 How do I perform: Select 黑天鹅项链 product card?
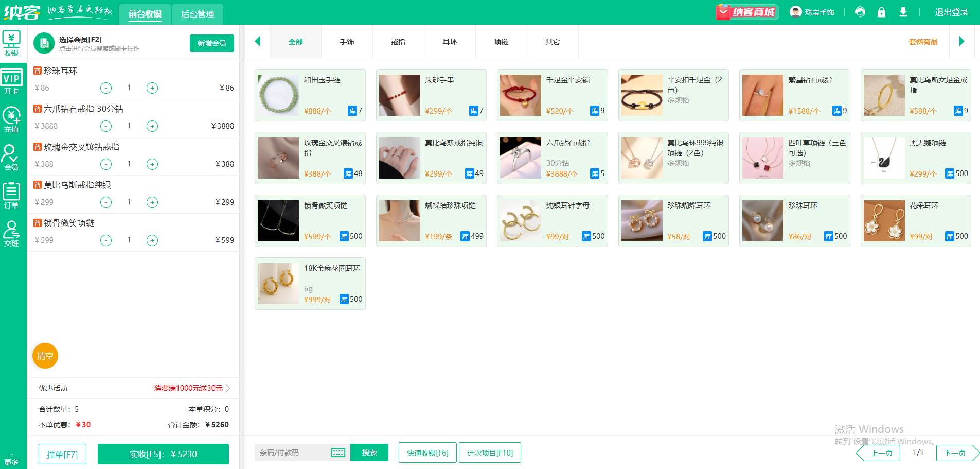[x=916, y=158]
